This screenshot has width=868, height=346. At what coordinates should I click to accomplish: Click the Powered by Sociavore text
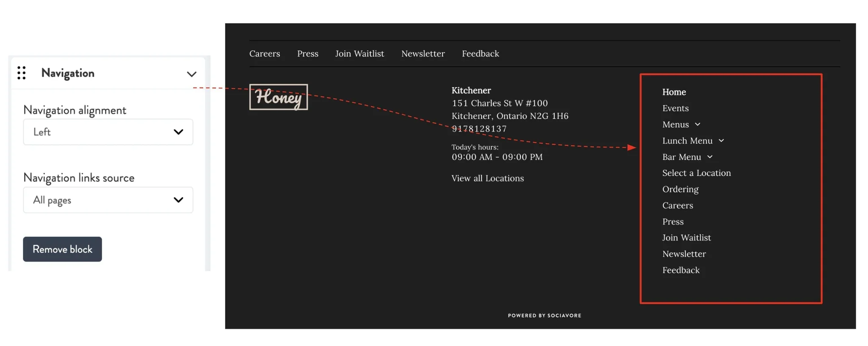[x=545, y=315]
